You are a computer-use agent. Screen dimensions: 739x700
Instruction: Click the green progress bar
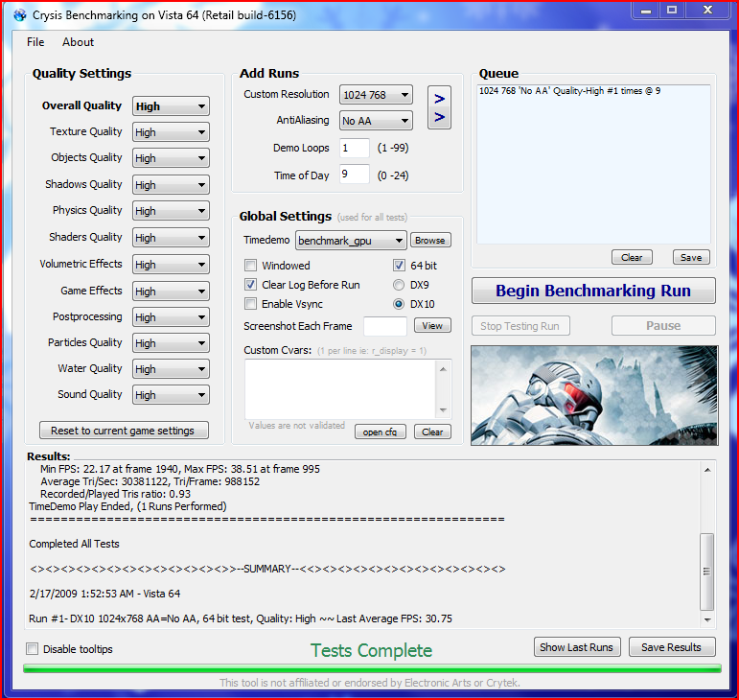[x=372, y=668]
